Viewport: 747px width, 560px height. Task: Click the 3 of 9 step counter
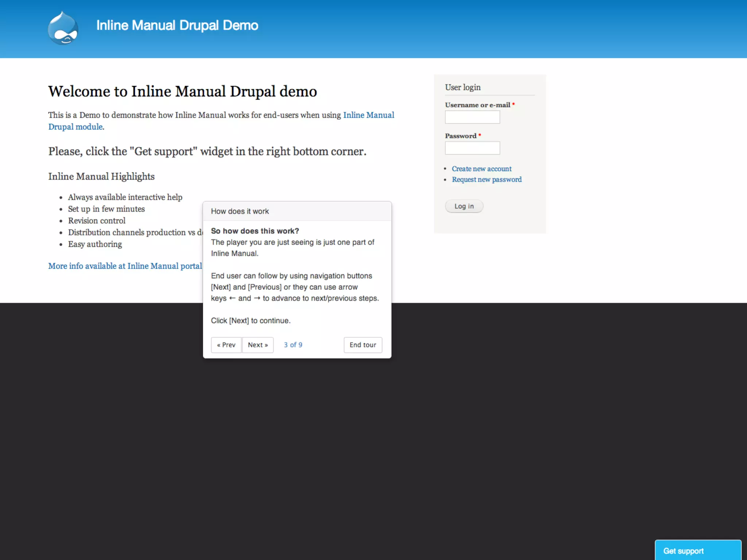point(293,345)
